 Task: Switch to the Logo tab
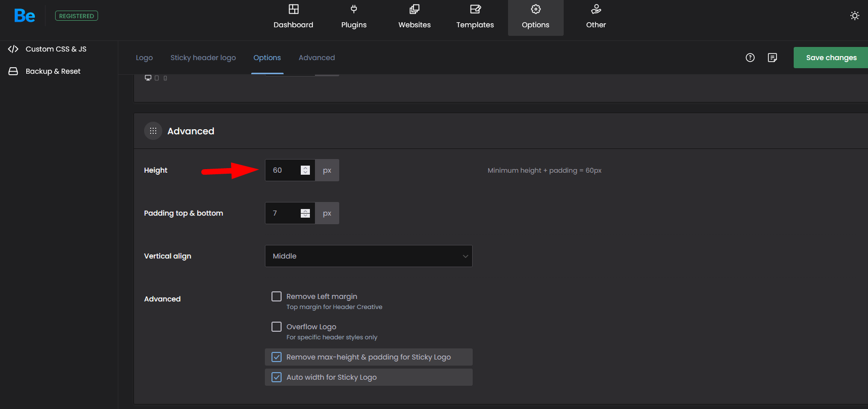coord(144,58)
